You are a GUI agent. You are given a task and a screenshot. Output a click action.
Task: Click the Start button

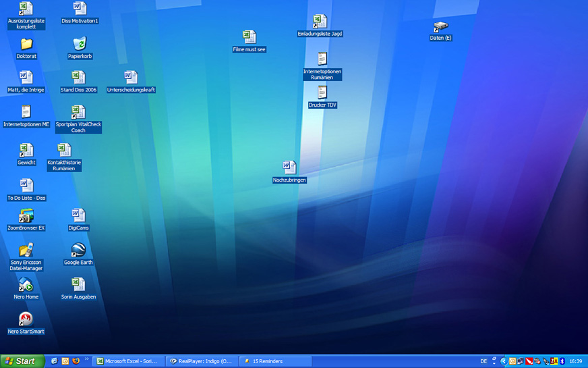pyautogui.click(x=22, y=361)
